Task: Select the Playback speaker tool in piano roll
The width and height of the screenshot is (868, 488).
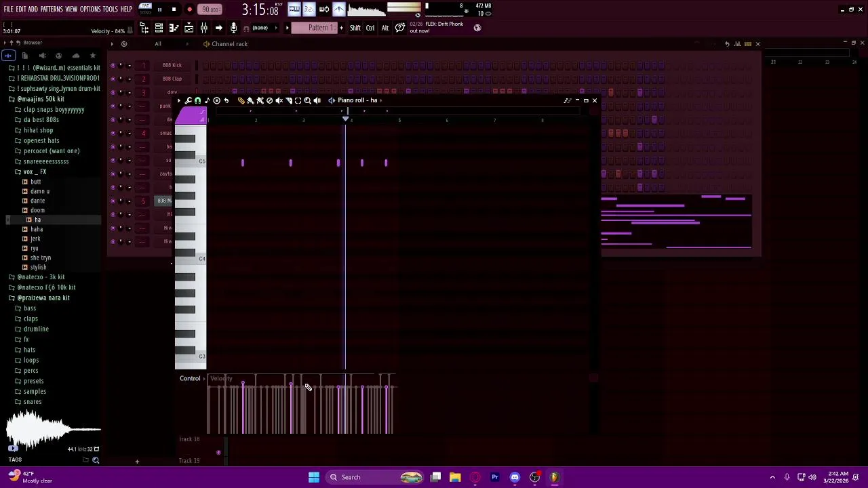Action: pyautogui.click(x=317, y=100)
